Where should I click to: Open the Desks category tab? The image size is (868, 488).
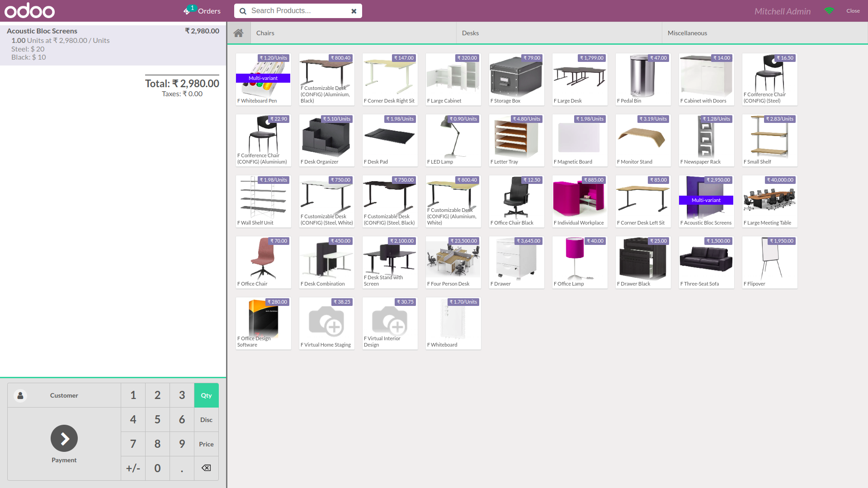point(470,33)
